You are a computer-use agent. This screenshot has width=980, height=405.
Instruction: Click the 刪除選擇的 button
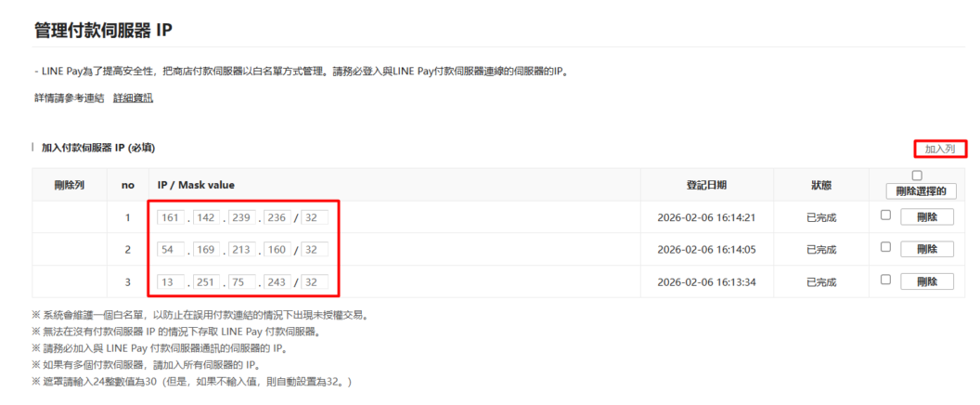pyautogui.click(x=921, y=191)
